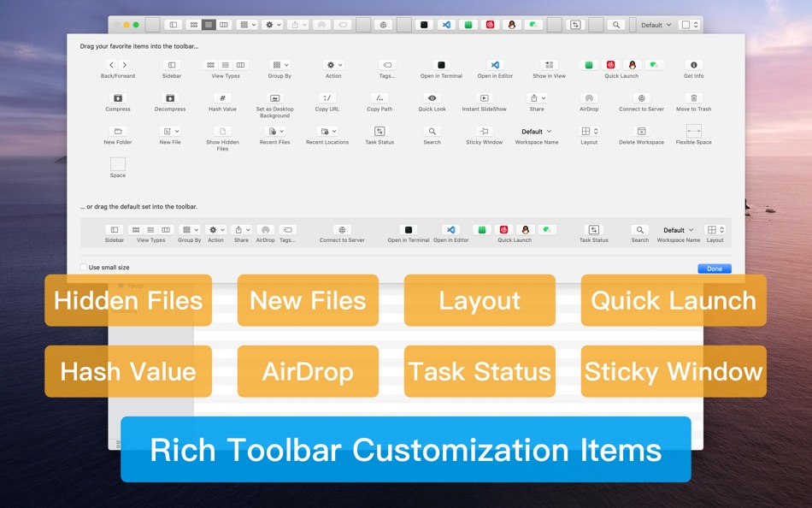Switch to column view in the window toolbar
The image size is (812, 508).
point(223,24)
